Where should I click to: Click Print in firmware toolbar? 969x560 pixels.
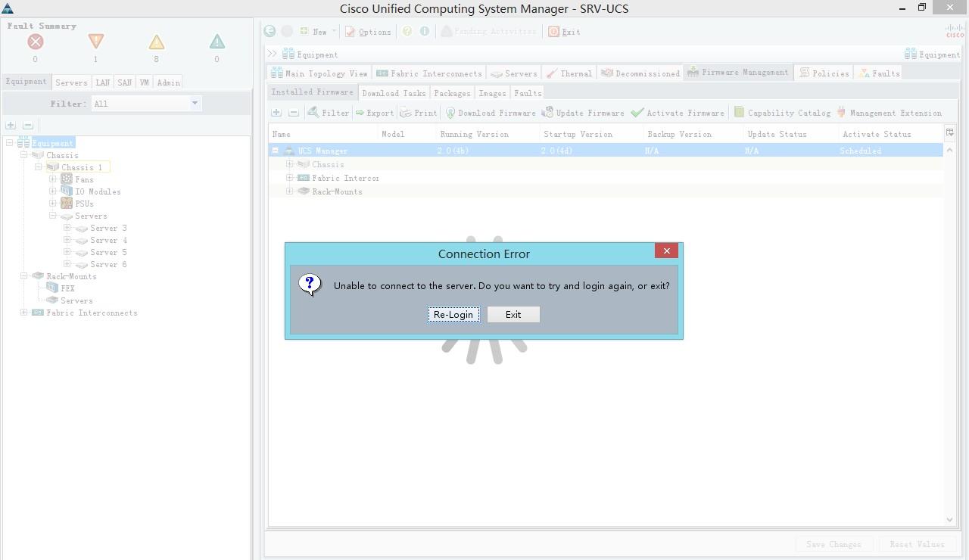(419, 113)
